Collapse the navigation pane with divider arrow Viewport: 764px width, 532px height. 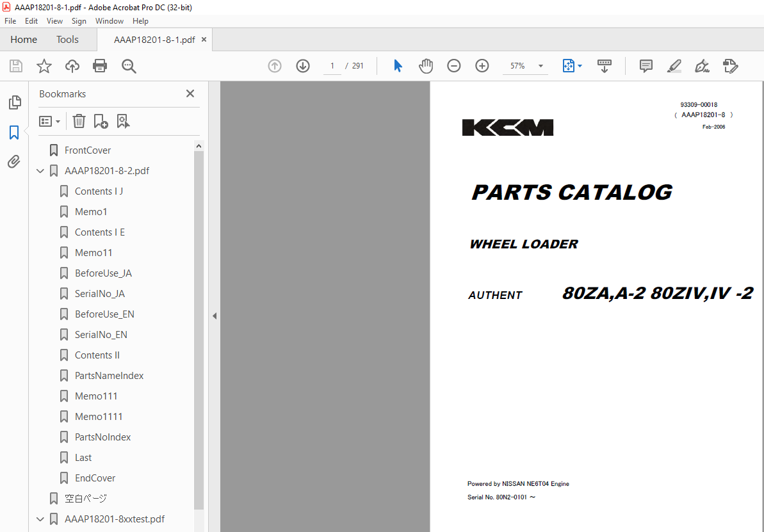[215, 316]
